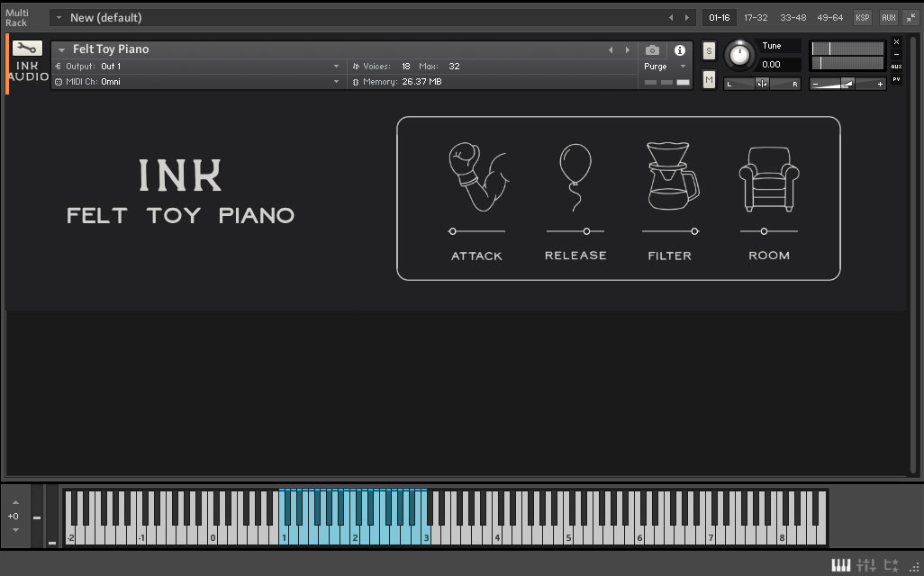This screenshot has height=576, width=924.
Task: Click the Max voices value 32
Action: coord(454,66)
